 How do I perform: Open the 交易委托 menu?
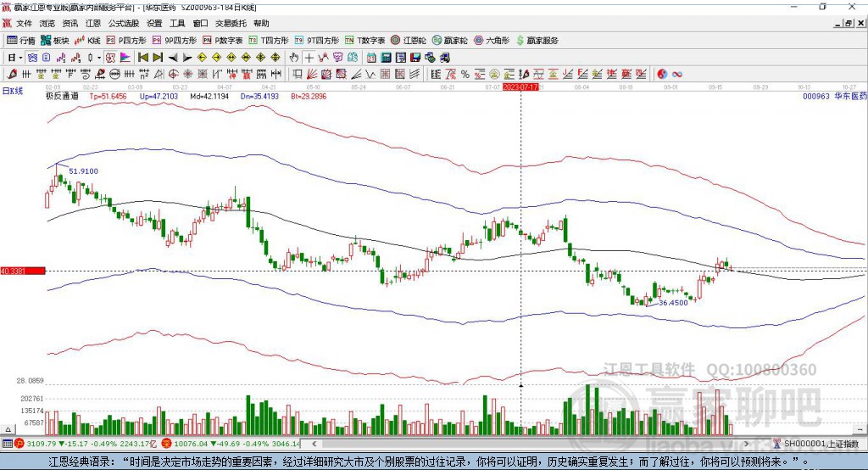(231, 23)
